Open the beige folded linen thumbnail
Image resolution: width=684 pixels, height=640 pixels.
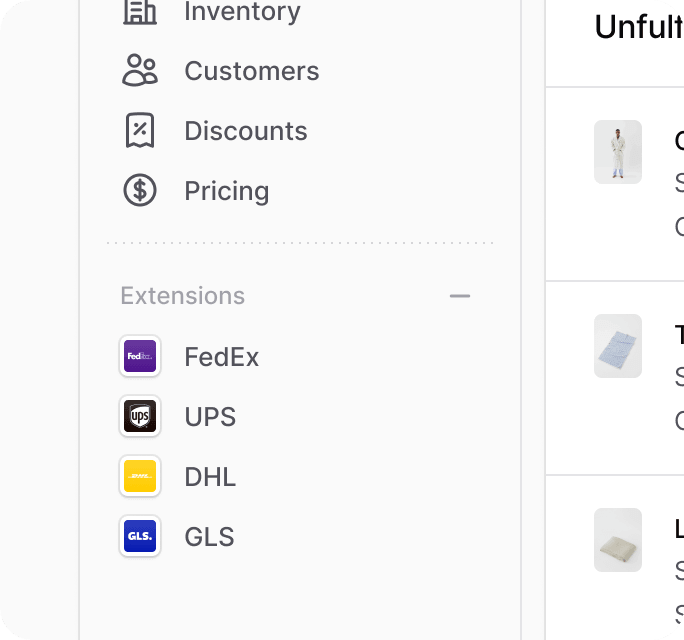[x=618, y=540]
